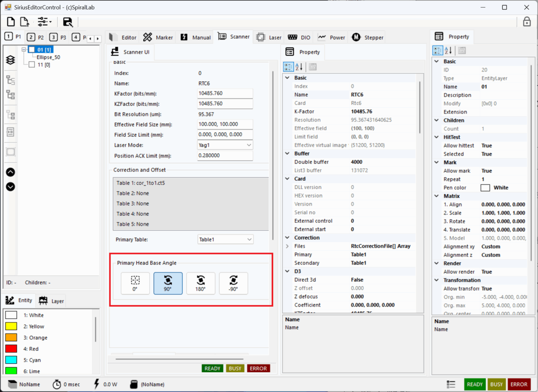The image size is (538, 392).
Task: Click the layers stack icon in sidebar
Action: (x=11, y=60)
